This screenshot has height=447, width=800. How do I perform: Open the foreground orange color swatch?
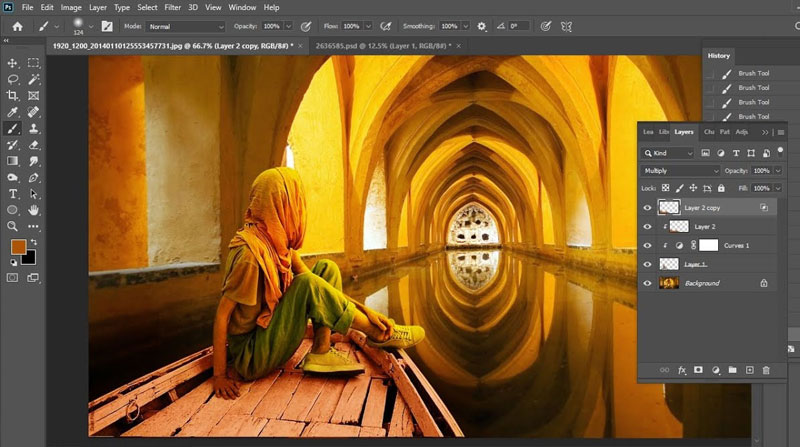point(18,247)
